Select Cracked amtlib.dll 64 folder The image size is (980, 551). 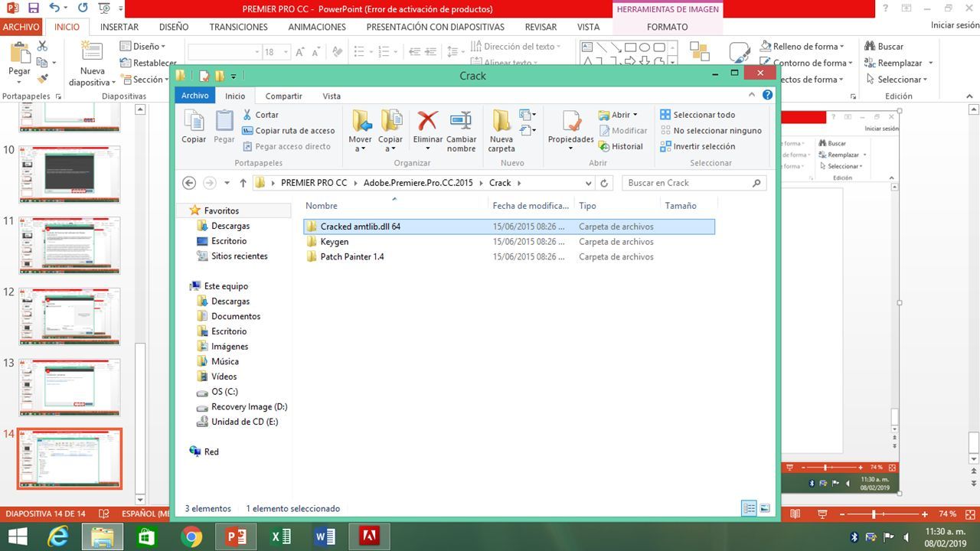click(509, 227)
